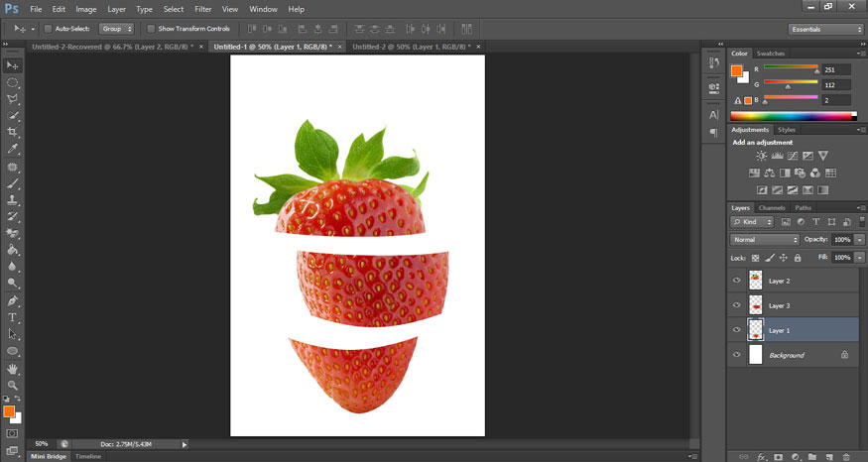Select the Crop tool
Image resolution: width=868 pixels, height=462 pixels.
pyautogui.click(x=13, y=132)
